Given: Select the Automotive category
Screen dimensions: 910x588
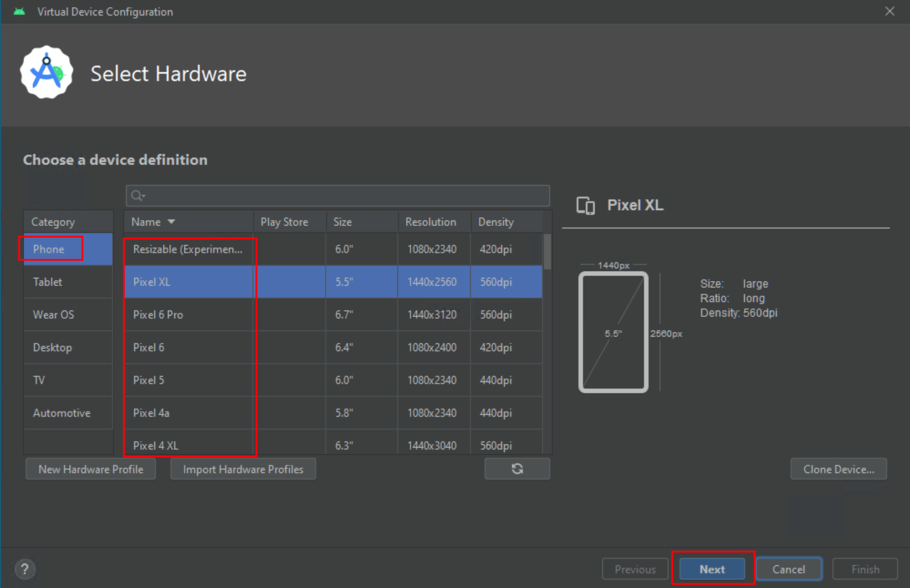Looking at the screenshot, I should tap(68, 413).
